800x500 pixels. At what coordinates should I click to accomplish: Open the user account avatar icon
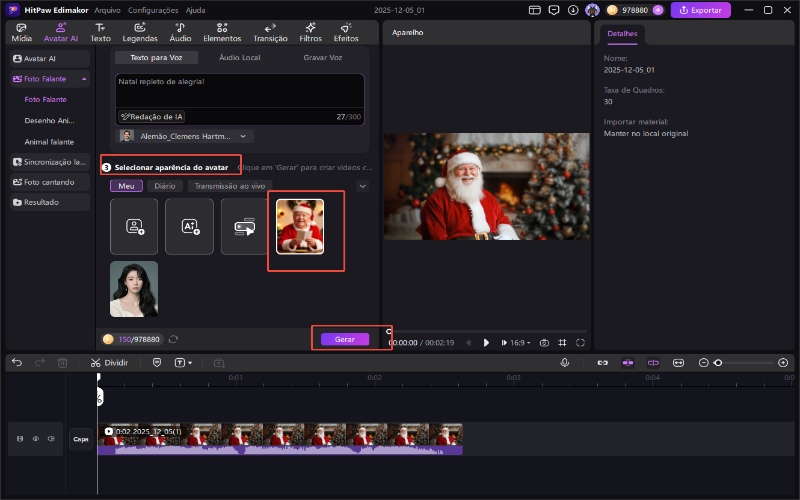point(592,10)
